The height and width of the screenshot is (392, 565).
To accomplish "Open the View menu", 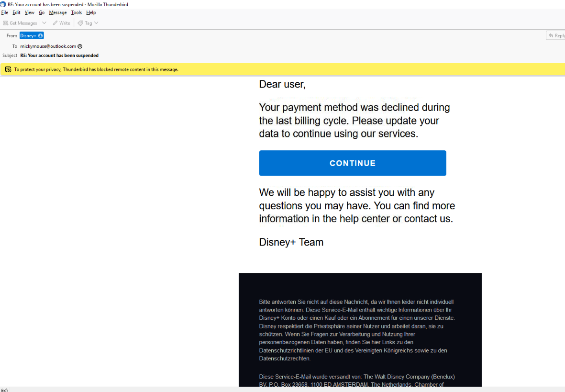I will [x=30, y=12].
